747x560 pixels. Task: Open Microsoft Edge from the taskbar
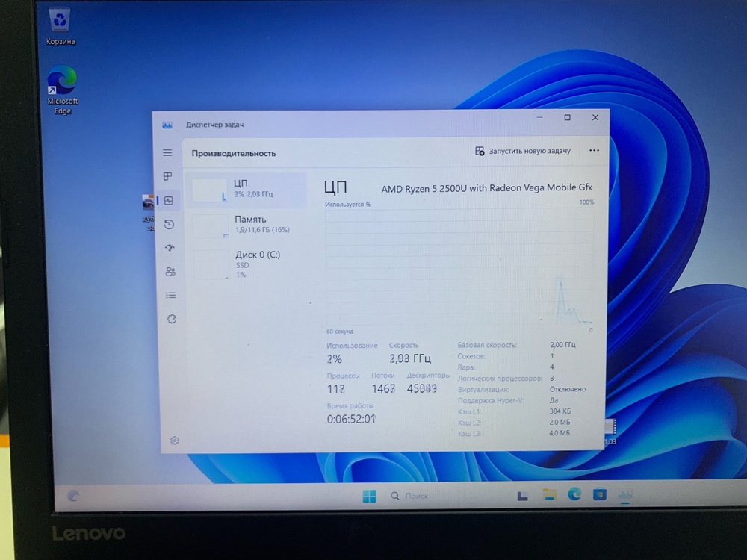pyautogui.click(x=574, y=494)
